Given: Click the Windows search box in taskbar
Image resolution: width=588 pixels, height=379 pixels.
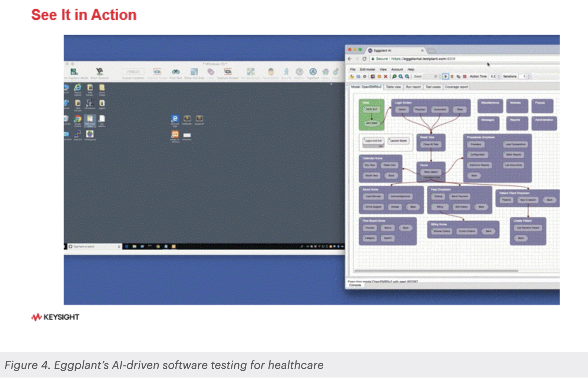Looking at the screenshot, I should 95,246.
